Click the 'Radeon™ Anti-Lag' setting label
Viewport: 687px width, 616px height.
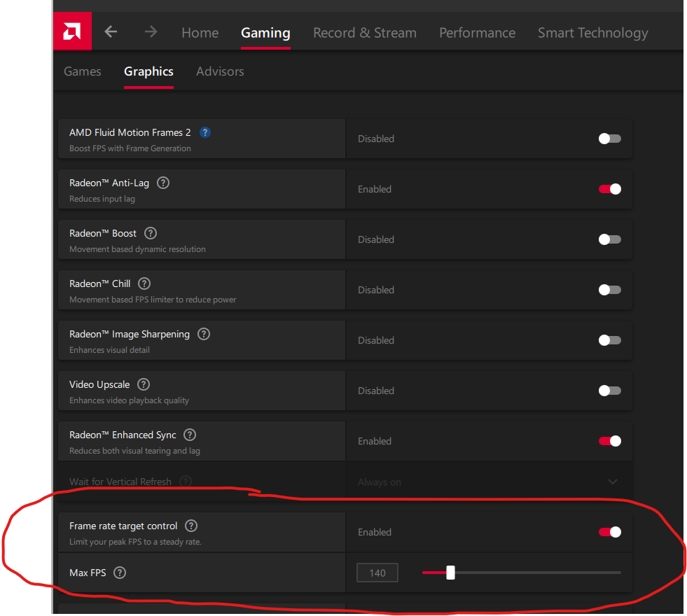[109, 183]
